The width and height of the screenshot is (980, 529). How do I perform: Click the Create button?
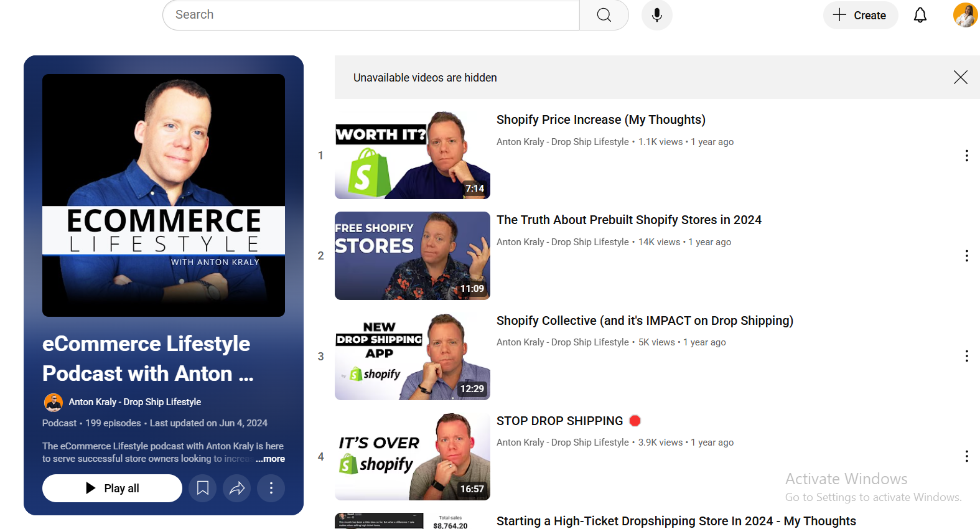[x=861, y=15]
